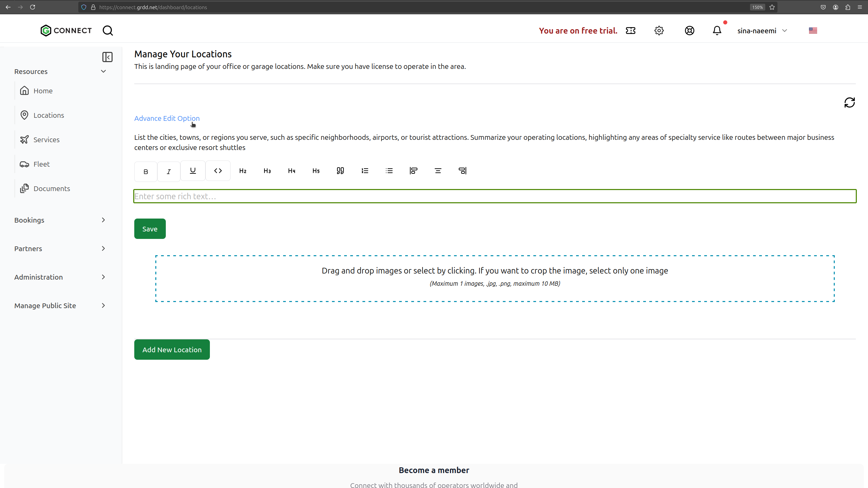Collapse the sidebar panel icon
This screenshot has height=488, width=868.
click(107, 57)
